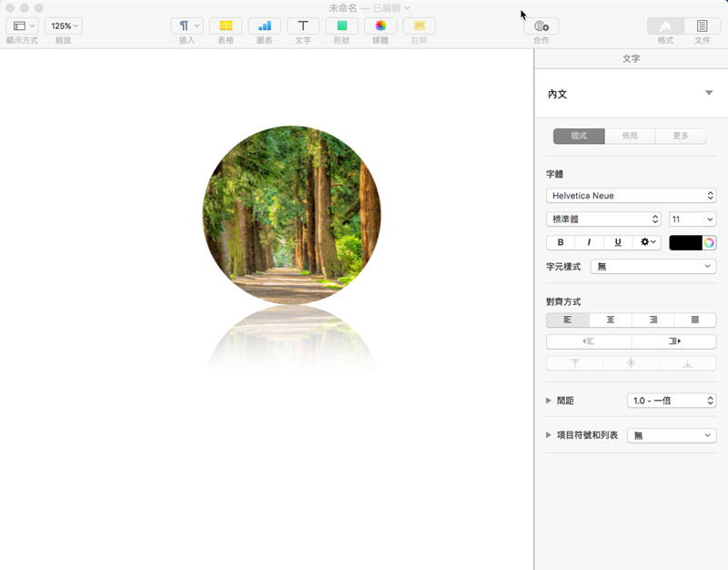Select the circular forest image
The height and width of the screenshot is (570, 728).
(291, 215)
